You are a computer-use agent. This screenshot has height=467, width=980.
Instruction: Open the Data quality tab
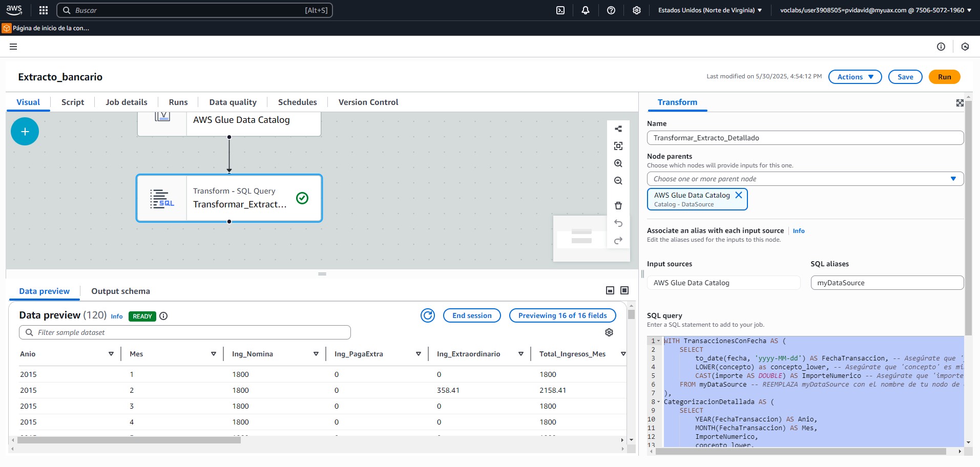tap(233, 102)
